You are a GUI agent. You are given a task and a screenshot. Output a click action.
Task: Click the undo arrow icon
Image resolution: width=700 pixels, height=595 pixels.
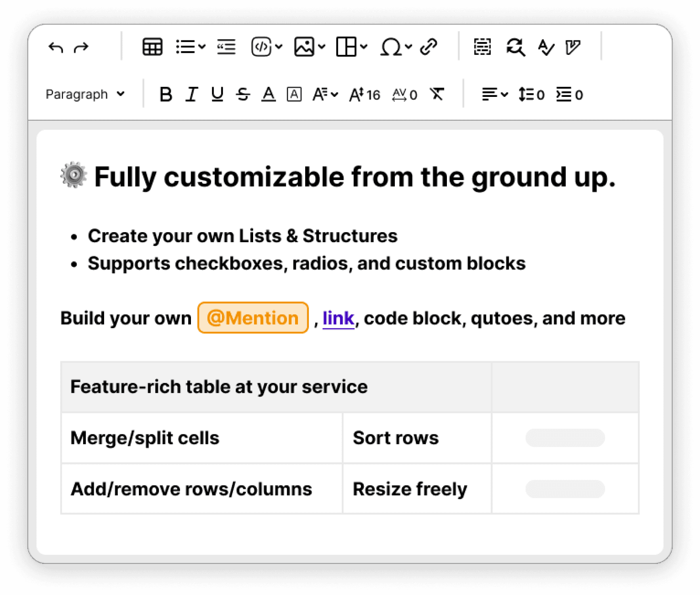pyautogui.click(x=57, y=47)
